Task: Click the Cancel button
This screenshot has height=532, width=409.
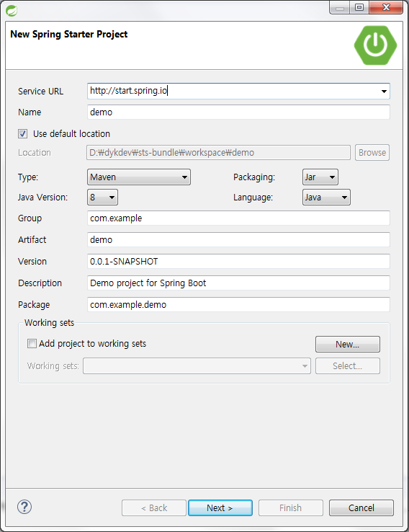Action: coord(361,508)
